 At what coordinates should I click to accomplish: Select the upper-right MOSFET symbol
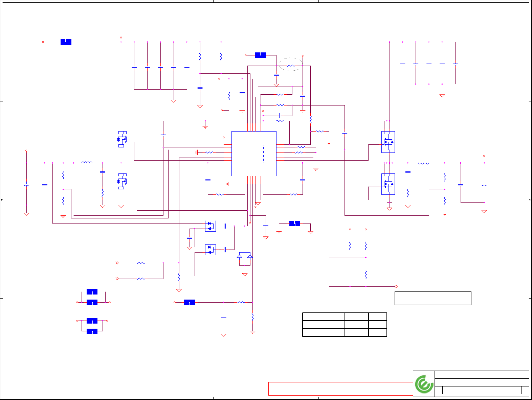[x=388, y=142]
